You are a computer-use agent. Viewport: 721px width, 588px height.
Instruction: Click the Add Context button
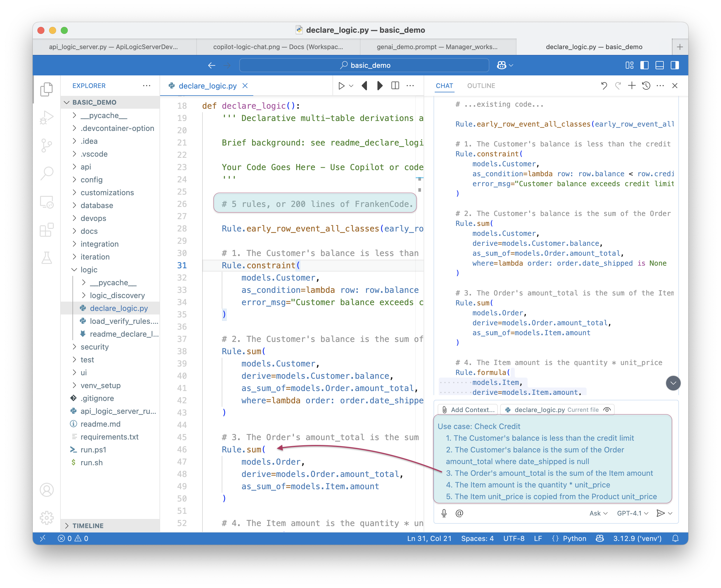[468, 409]
